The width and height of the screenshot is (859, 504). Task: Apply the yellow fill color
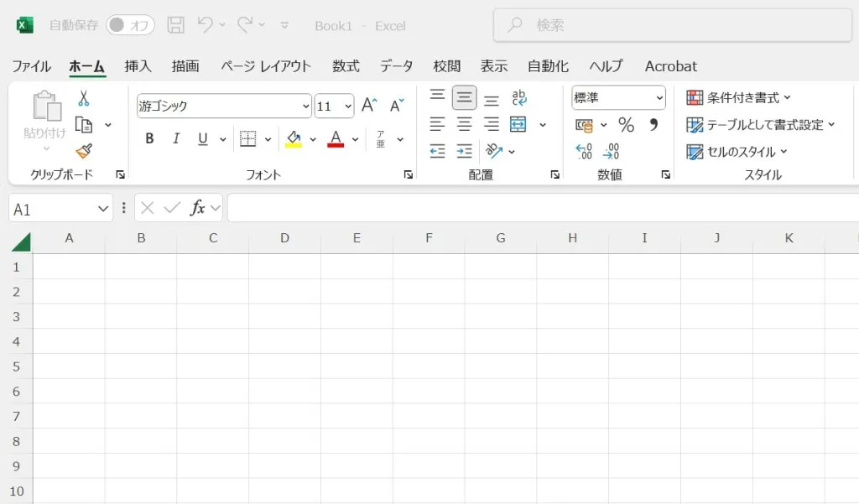294,139
